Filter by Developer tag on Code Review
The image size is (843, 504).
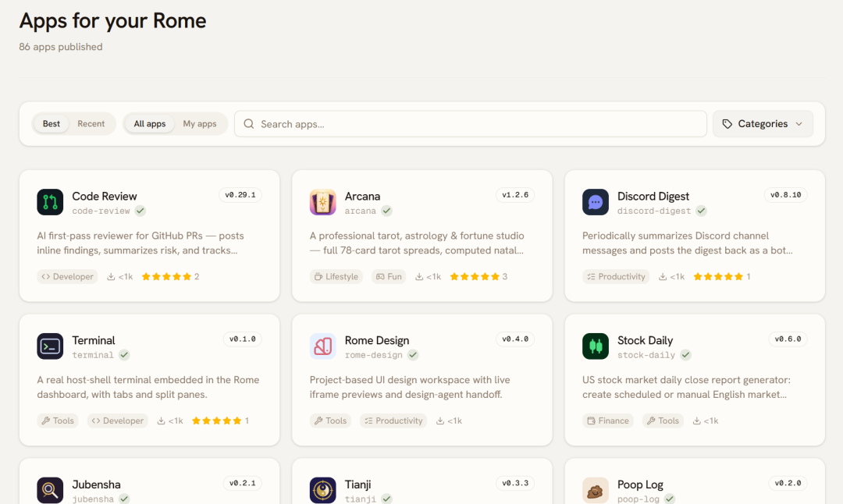[x=67, y=277]
